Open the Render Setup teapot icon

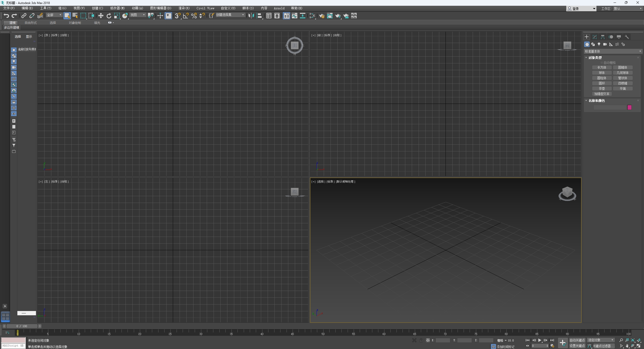pos(321,16)
